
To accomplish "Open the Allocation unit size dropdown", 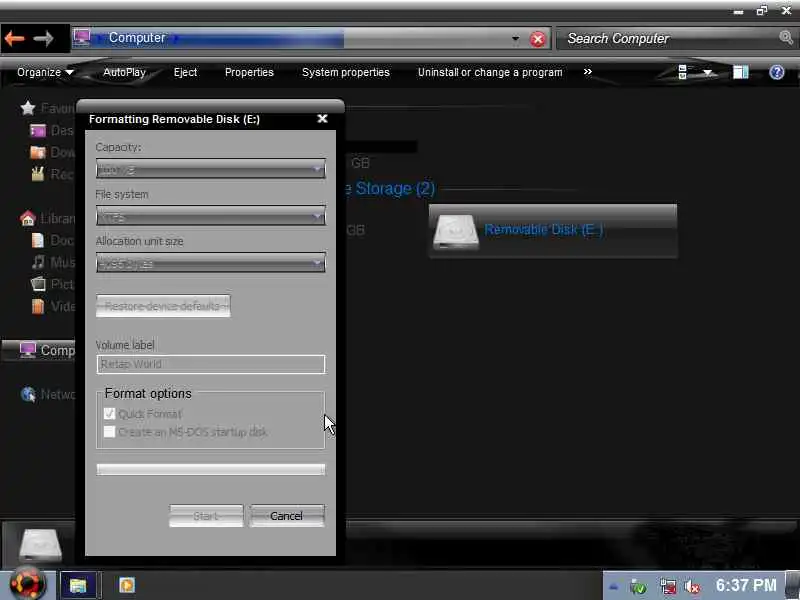I will (x=210, y=263).
